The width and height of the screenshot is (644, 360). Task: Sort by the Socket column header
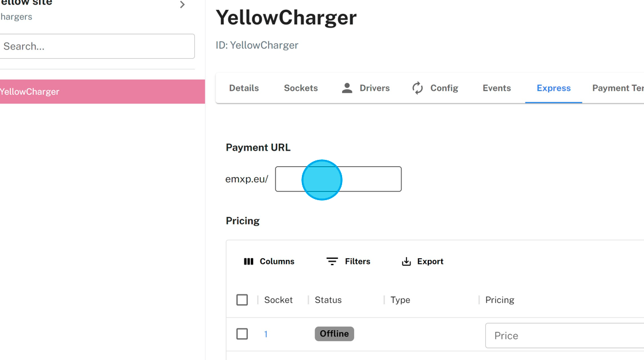(278, 300)
